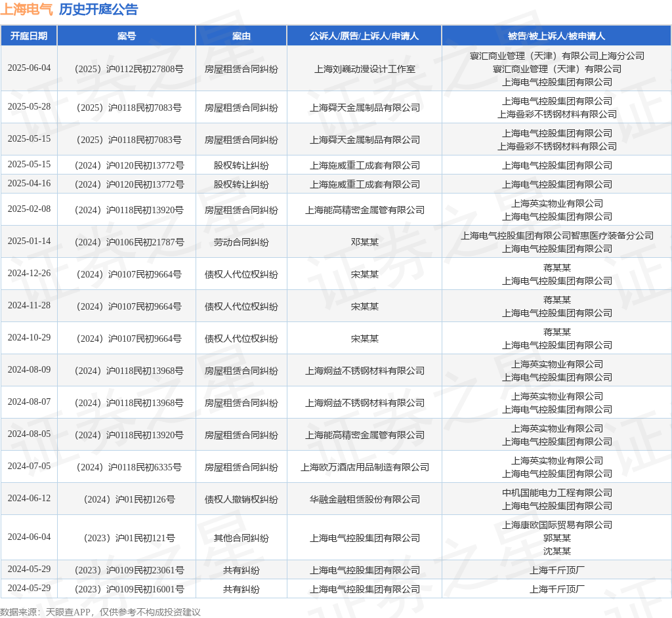Click the date cell 2025-04-16
672x618 pixels.
[x=29, y=184]
